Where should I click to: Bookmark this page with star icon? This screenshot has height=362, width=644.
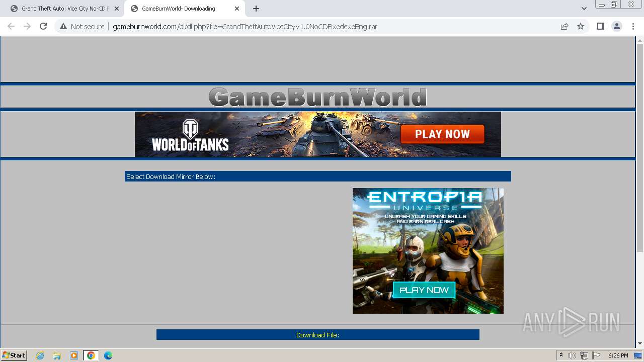(581, 27)
